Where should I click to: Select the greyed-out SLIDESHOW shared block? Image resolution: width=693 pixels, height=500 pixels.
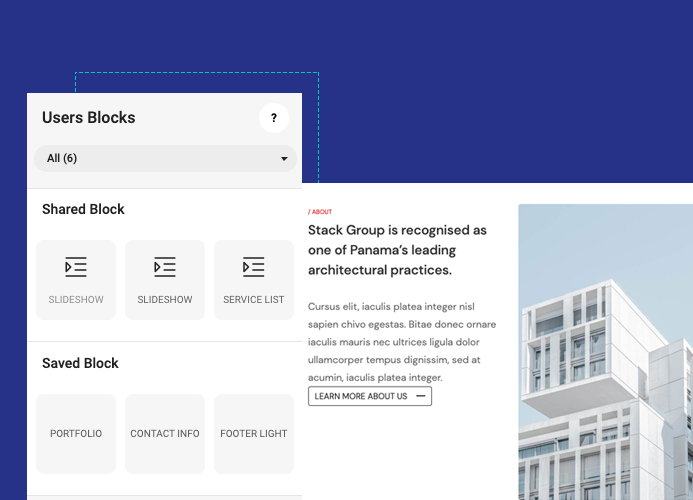click(76, 280)
